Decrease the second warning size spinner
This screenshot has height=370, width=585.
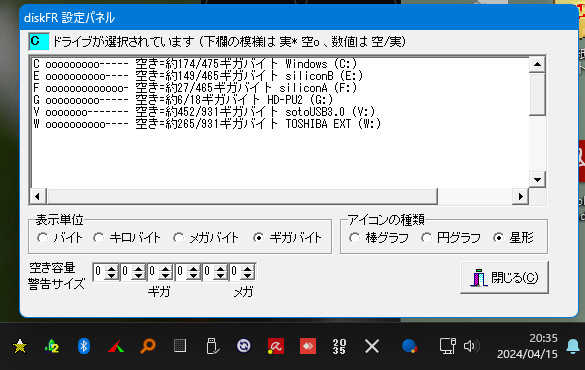coord(138,276)
